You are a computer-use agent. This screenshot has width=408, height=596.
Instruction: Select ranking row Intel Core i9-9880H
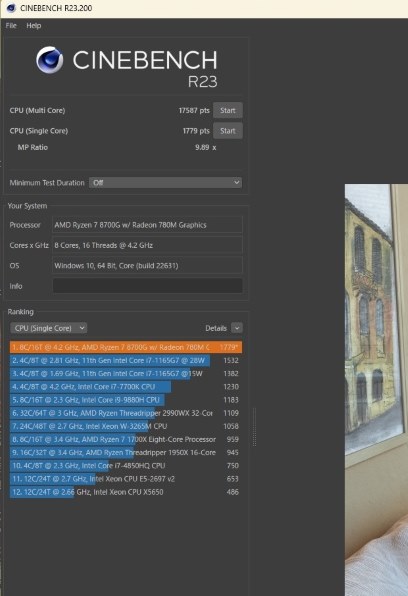pos(126,400)
